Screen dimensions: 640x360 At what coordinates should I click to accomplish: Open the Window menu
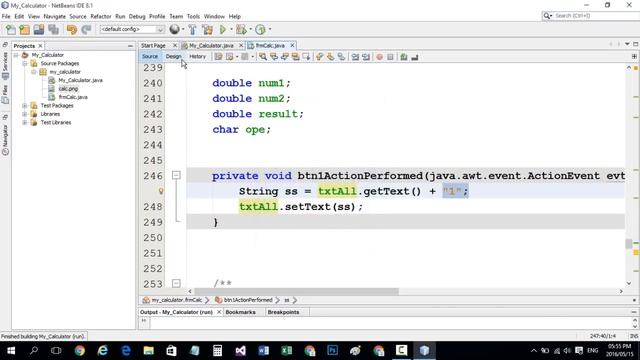point(214,16)
